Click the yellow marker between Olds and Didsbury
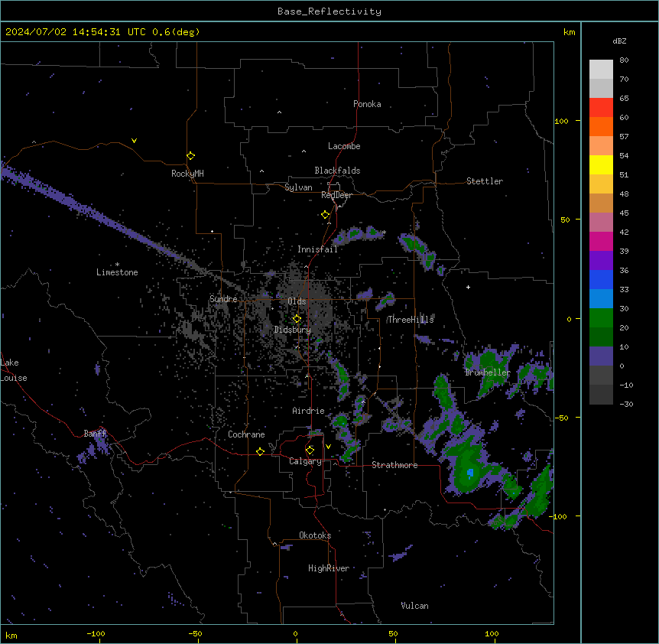 [x=297, y=318]
